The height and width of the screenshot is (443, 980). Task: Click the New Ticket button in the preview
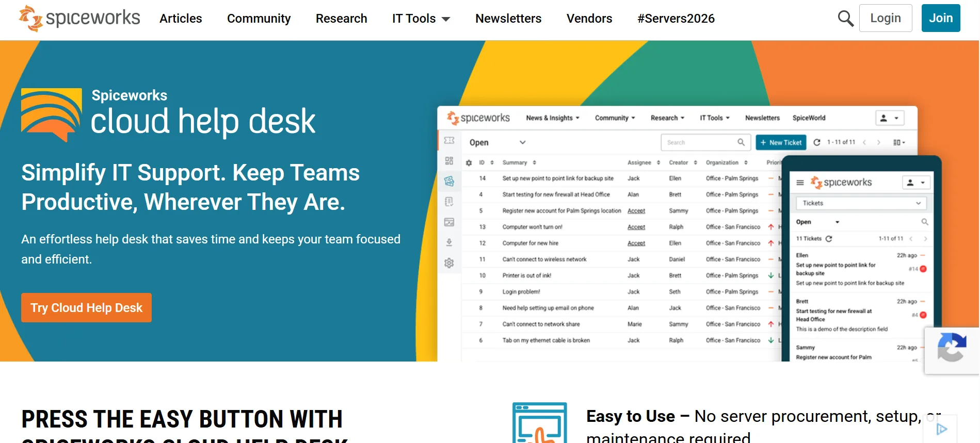(781, 142)
